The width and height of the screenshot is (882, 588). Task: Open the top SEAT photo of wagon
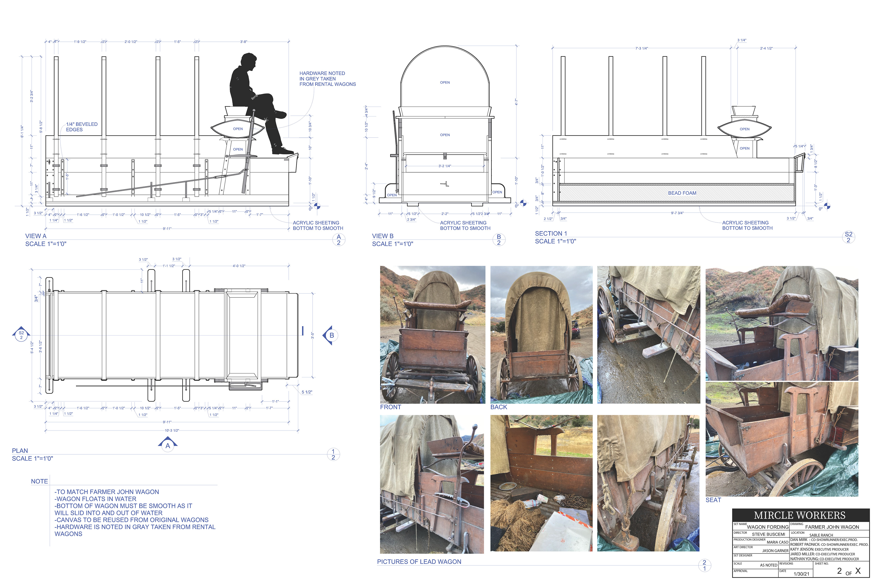[781, 323]
